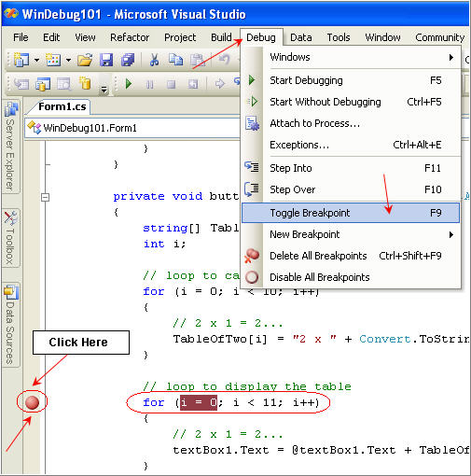Click the Break All pause toolbar icon
Viewport: 471px width, 476px height.
point(150,84)
